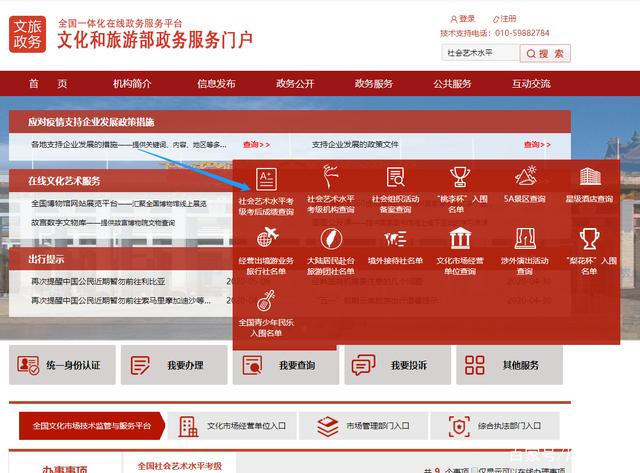
Task: Select 大陆居民赴台旅游团社名单 icon
Action: tap(330, 238)
